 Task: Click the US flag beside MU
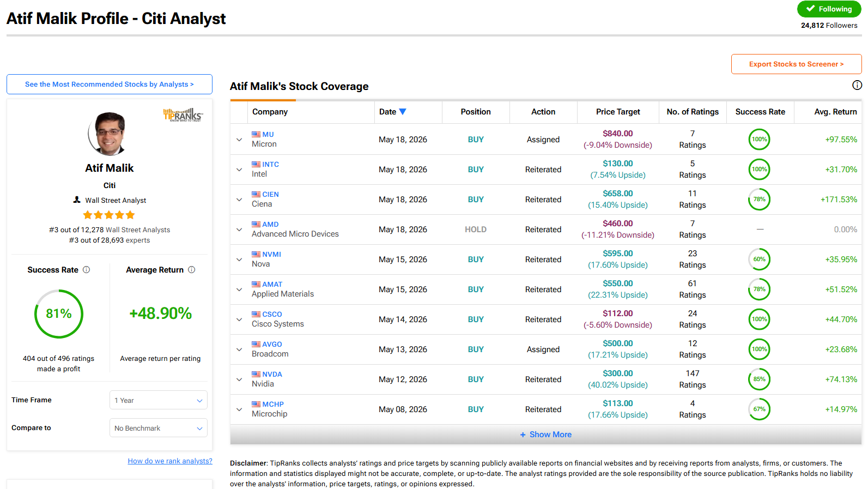click(x=256, y=134)
